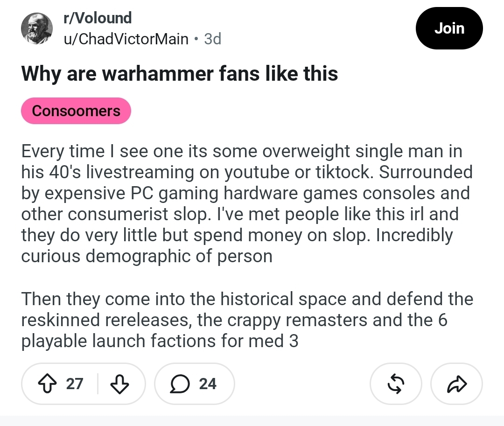Viewport: 504px width, 426px height.
Task: Click the text 'consumerist slop' in the post body
Action: coord(139,214)
